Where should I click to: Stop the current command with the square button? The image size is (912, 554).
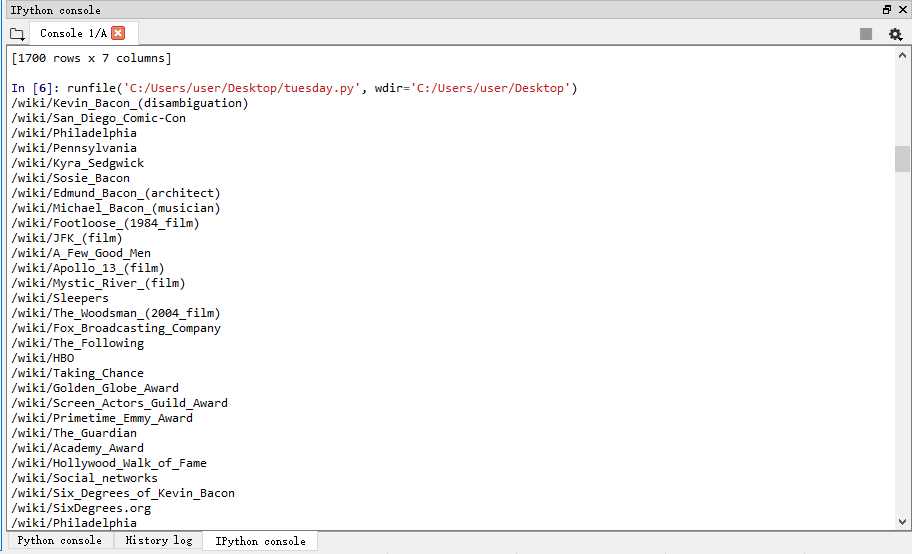pos(865,34)
